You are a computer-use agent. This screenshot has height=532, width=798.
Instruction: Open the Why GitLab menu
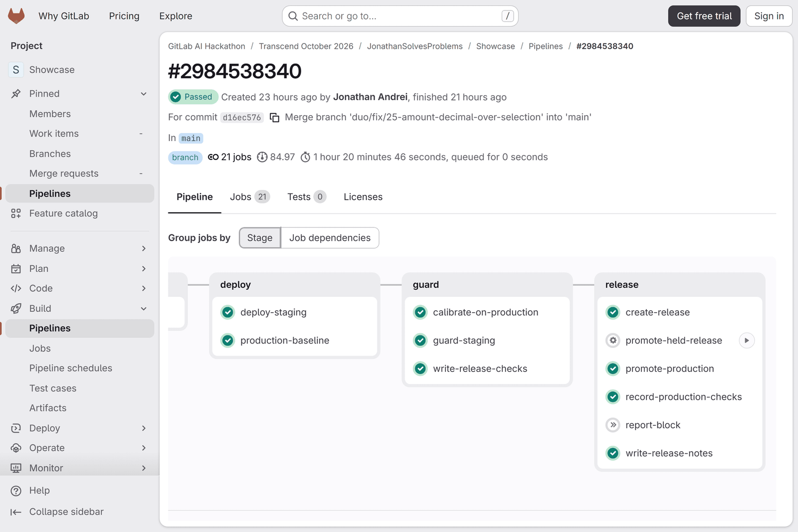64,16
